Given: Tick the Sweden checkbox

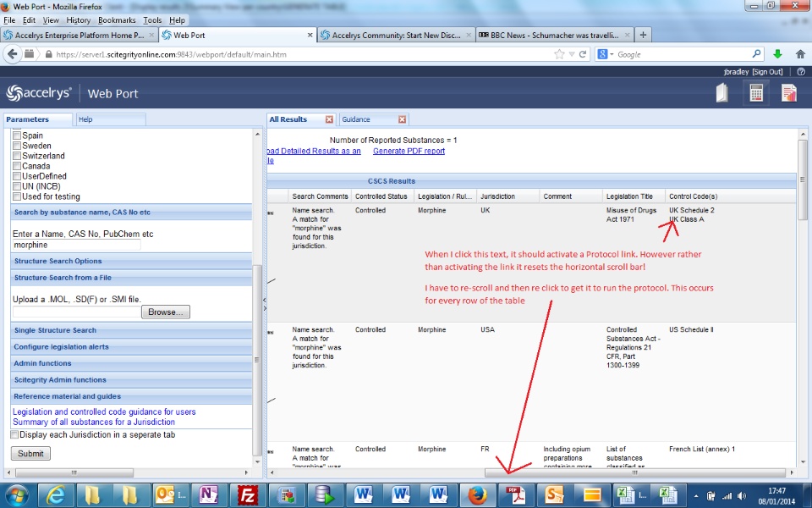Looking at the screenshot, I should pyautogui.click(x=17, y=146).
